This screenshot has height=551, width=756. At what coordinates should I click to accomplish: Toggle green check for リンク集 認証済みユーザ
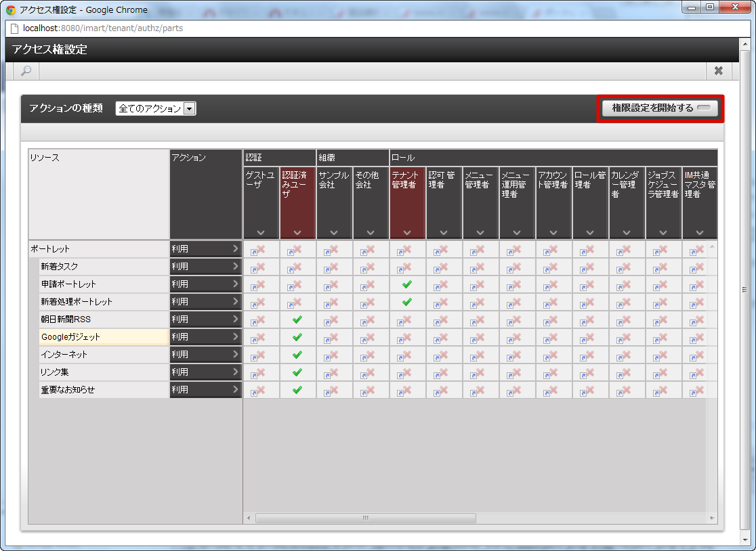[x=297, y=372]
